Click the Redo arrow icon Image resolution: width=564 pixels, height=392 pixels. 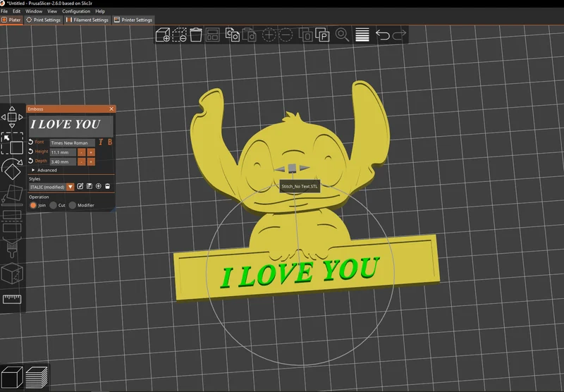(399, 35)
